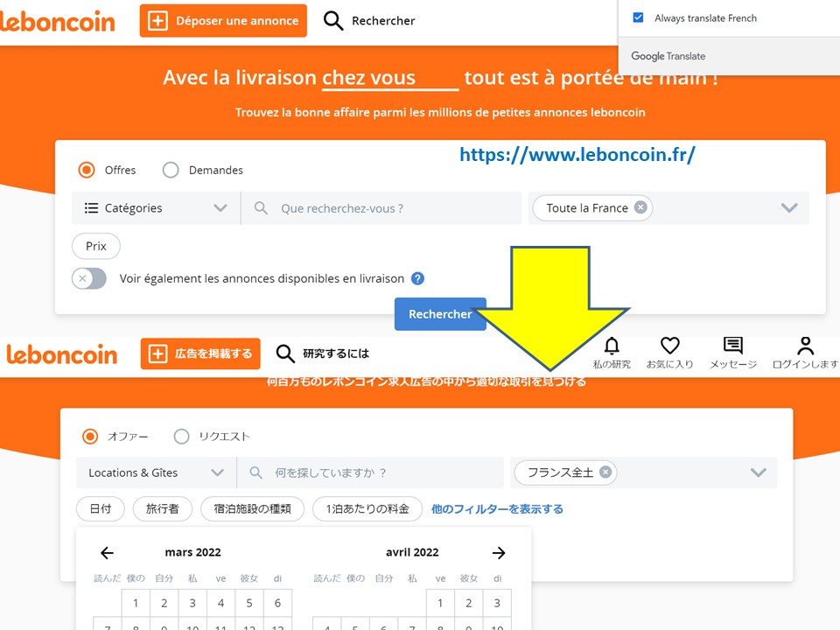Select 2 in avril 2022
Screen dimensions: 840x630
(469, 603)
